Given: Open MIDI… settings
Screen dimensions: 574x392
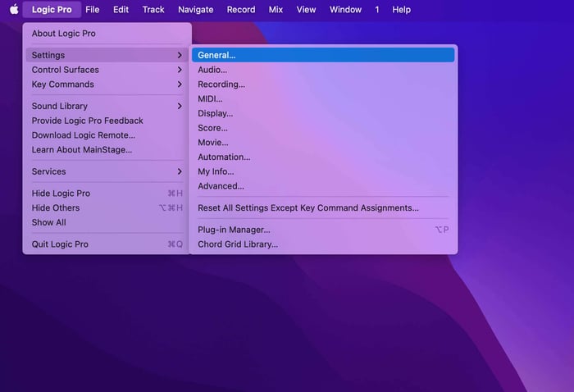Looking at the screenshot, I should pyautogui.click(x=323, y=99).
